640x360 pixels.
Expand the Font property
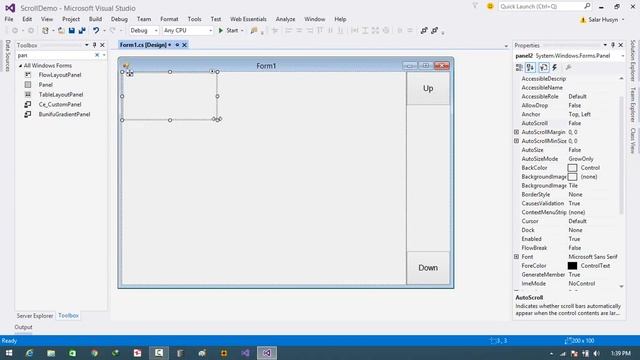point(516,257)
